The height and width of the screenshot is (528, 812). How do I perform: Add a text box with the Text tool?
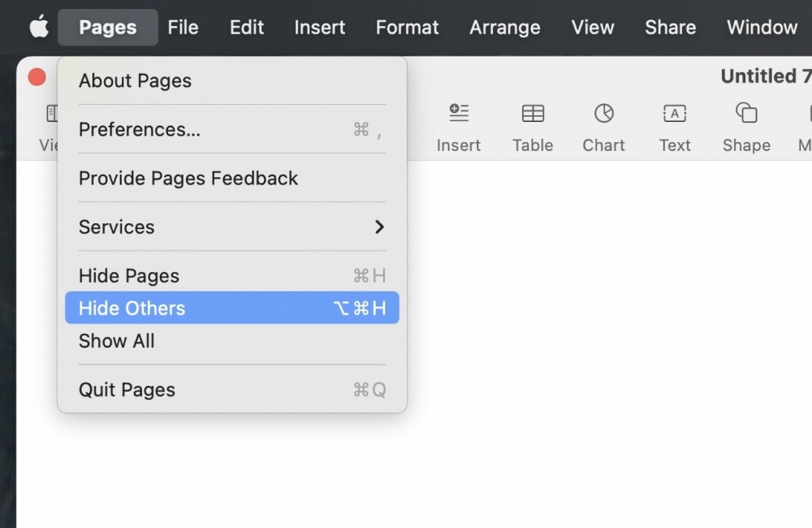point(674,114)
